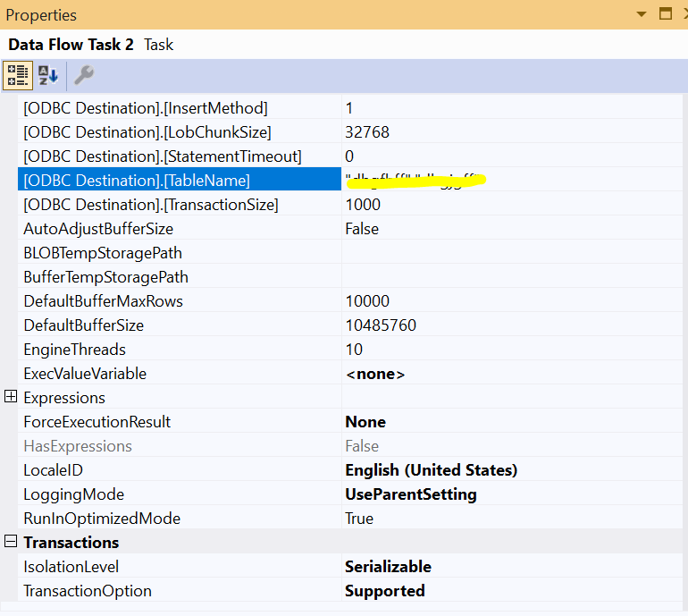Open ForceExecutionResult None value
Image resolution: width=688 pixels, height=616 pixels.
pos(512,422)
